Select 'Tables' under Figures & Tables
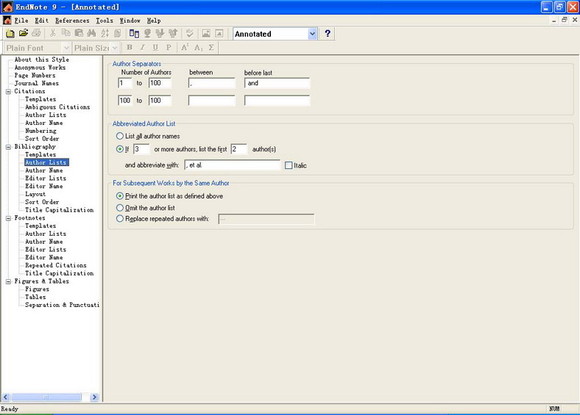The width and height of the screenshot is (580, 415). (x=36, y=297)
